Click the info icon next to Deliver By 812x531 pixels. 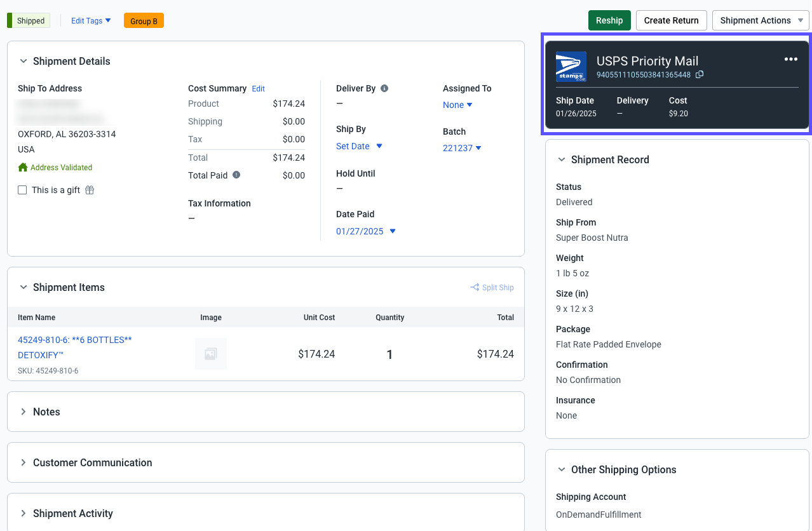(384, 88)
